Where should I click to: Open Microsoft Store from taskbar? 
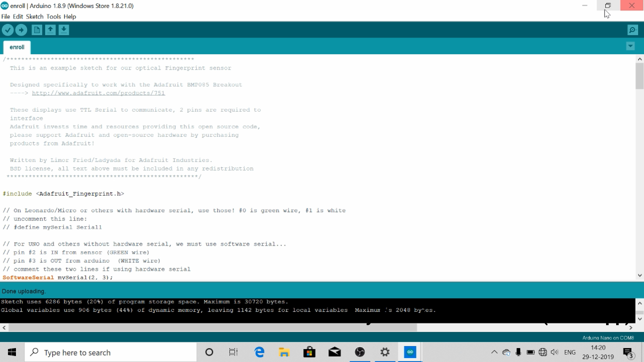point(309,352)
